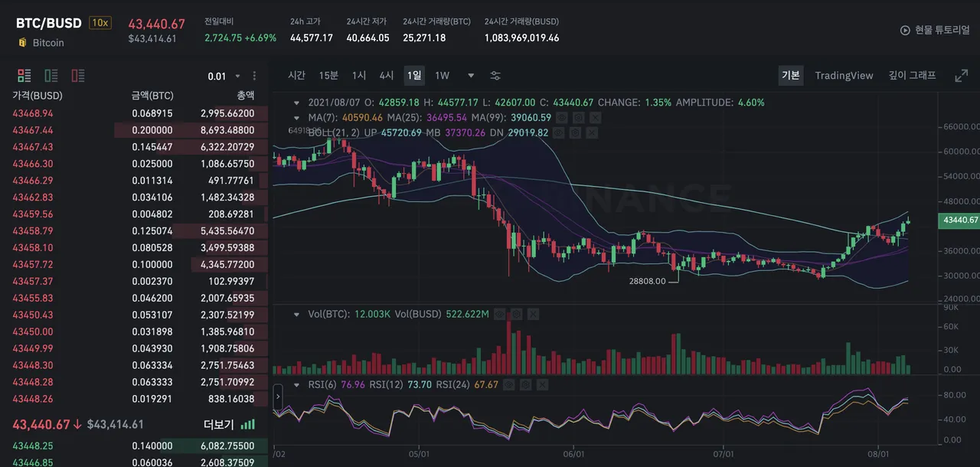Viewport: 980px width, 467px height.
Task: Open the Bitcoin info link
Action: tap(48, 43)
